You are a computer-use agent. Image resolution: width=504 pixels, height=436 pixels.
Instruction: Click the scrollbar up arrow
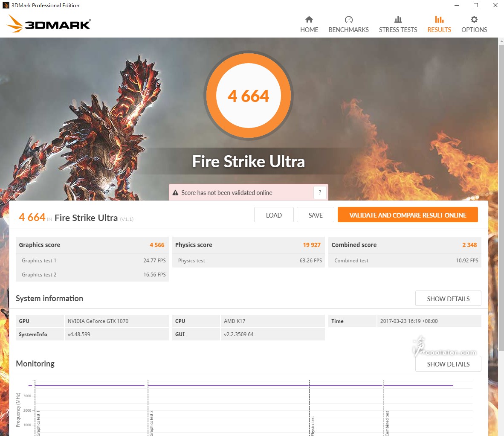point(501,41)
